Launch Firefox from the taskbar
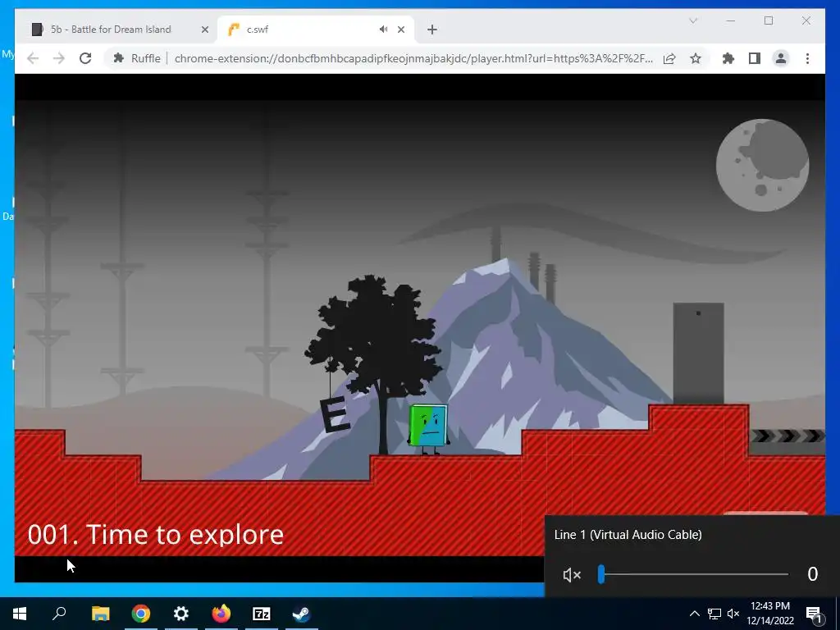840x630 pixels. (x=221, y=614)
